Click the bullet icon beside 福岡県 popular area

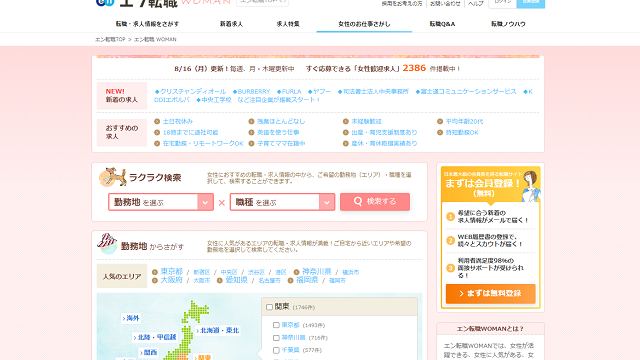point(291,280)
